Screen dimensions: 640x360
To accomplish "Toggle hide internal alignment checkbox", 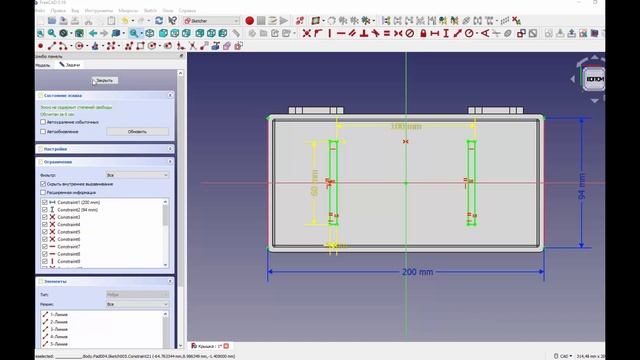I will (43, 184).
